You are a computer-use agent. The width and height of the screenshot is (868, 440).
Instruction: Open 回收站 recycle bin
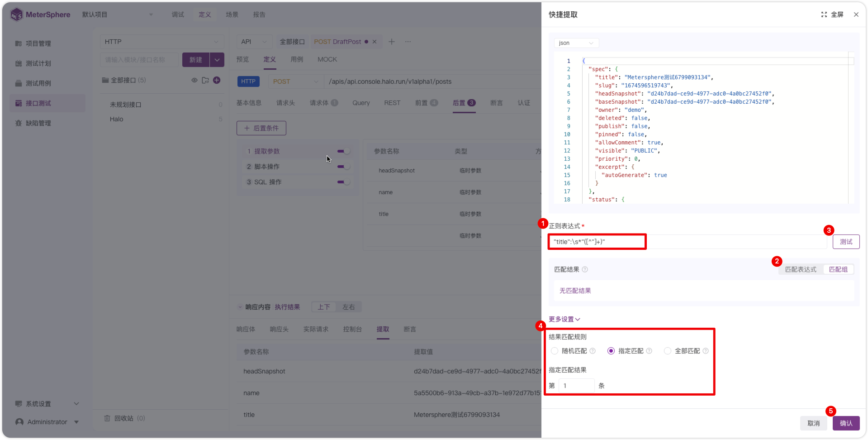[x=124, y=418]
